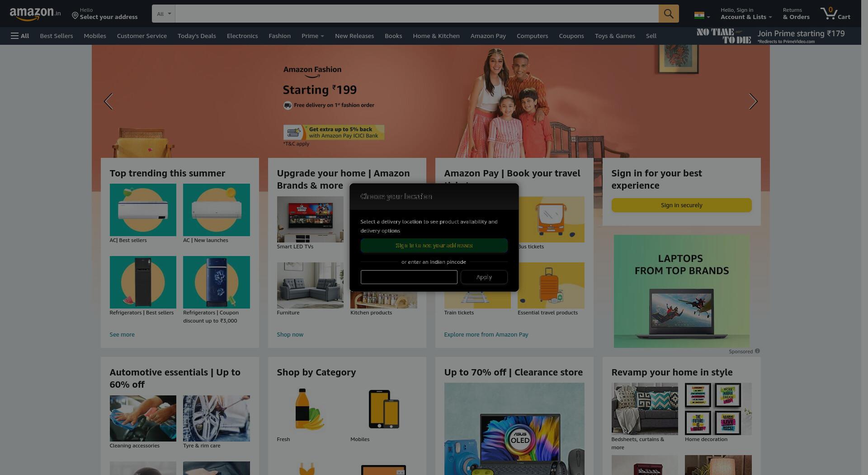Expand the Prime nav dropdown
This screenshot has height=475, width=868.
click(x=312, y=36)
